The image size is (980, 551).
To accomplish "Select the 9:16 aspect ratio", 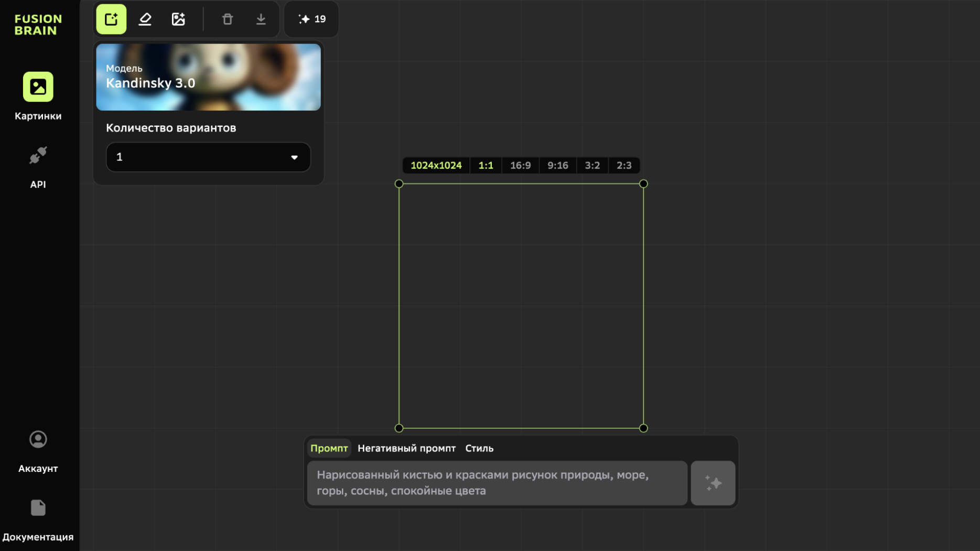I will pyautogui.click(x=557, y=166).
